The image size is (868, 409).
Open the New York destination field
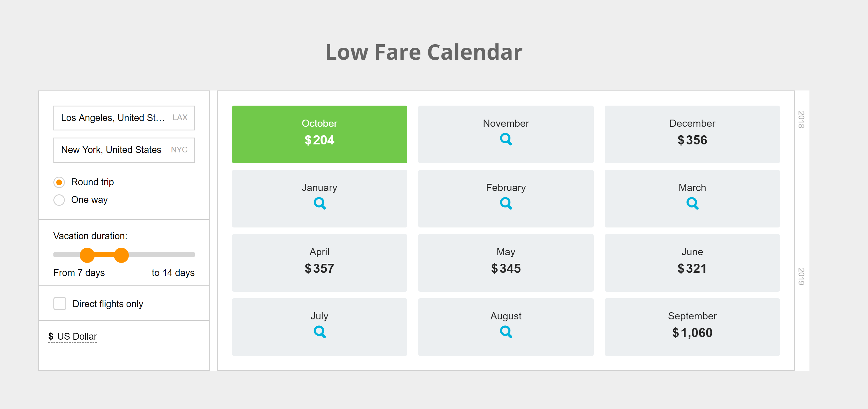124,150
